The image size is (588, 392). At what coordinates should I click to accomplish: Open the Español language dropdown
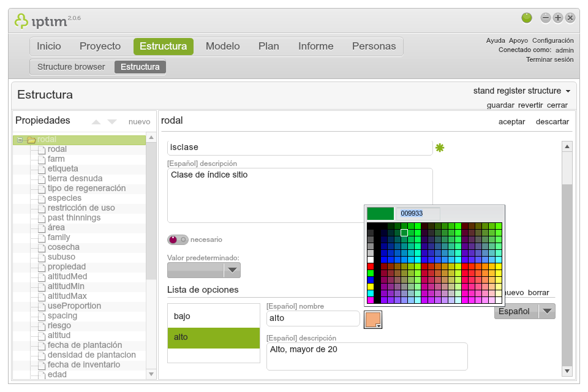pyautogui.click(x=525, y=311)
